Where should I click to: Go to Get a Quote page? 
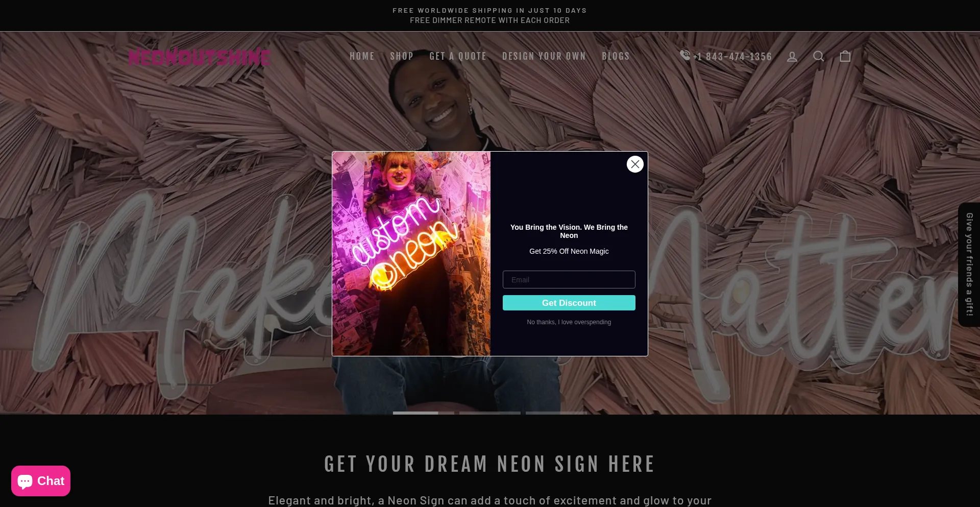coord(458,56)
